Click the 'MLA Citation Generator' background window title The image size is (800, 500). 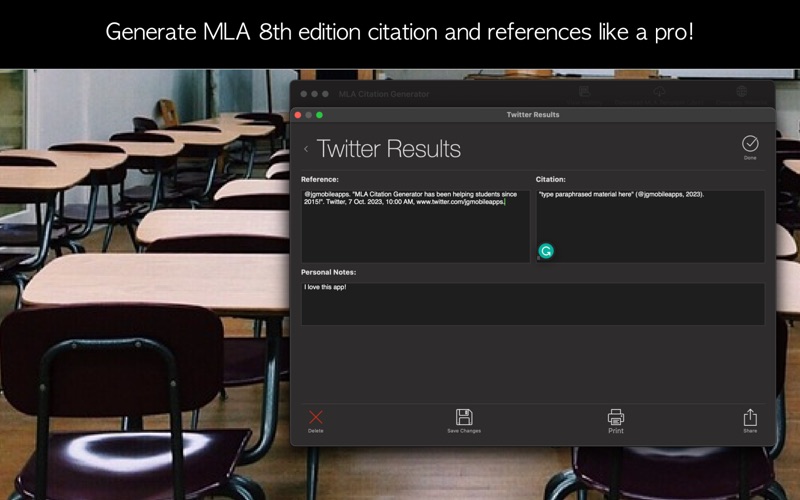pyautogui.click(x=384, y=94)
